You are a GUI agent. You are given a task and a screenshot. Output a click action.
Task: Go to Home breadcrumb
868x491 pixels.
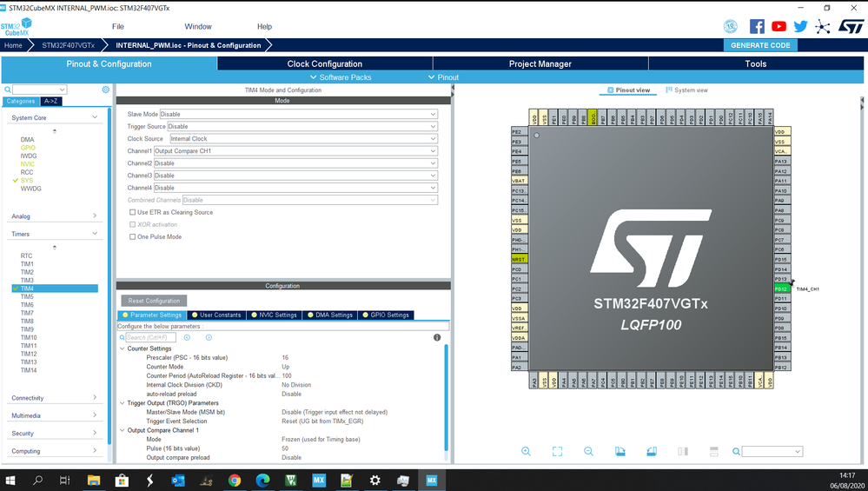[13, 45]
